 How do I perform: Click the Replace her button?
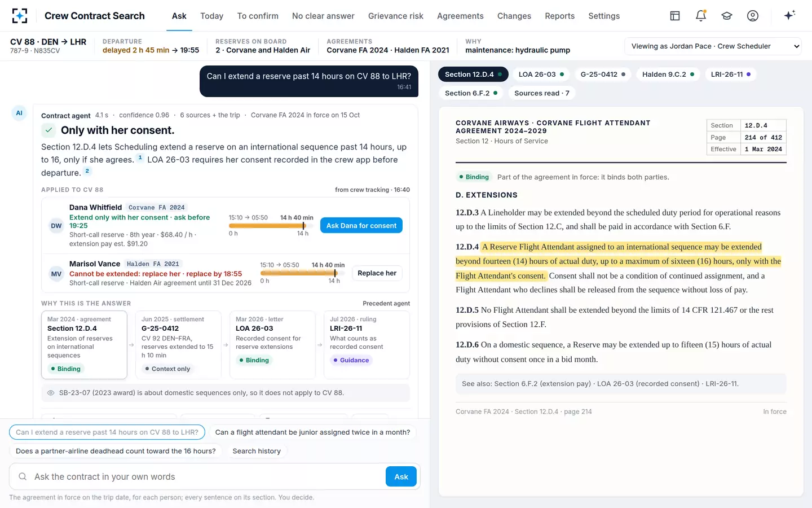377,273
